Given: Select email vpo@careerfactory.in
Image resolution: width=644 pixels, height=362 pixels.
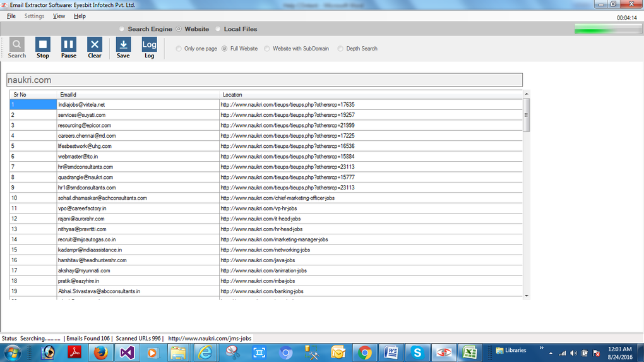Looking at the screenshot, I should [x=82, y=208].
